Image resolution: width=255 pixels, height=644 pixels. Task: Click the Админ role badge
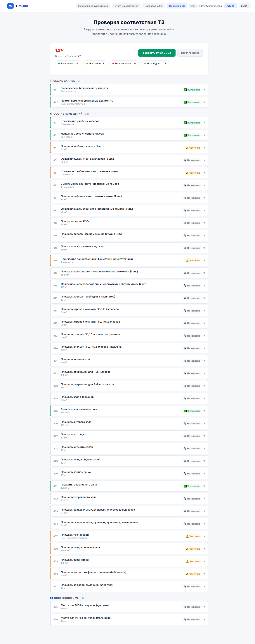(x=230, y=6)
